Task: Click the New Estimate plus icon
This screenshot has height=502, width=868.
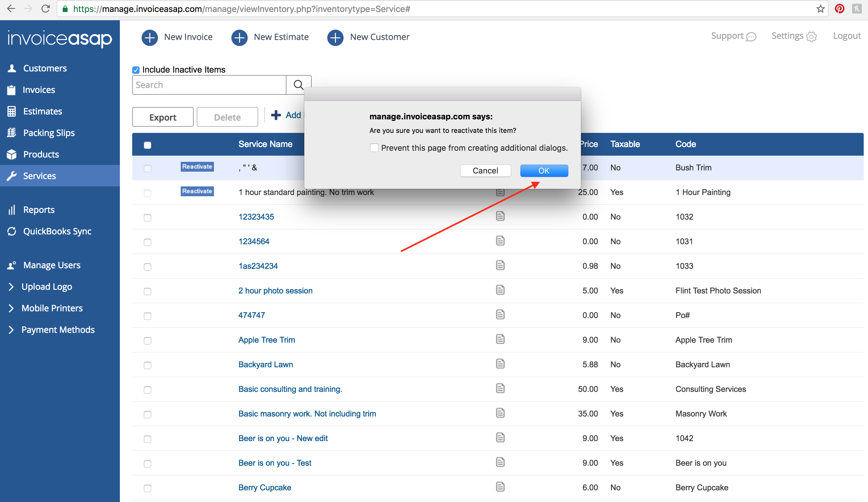Action: tap(239, 37)
